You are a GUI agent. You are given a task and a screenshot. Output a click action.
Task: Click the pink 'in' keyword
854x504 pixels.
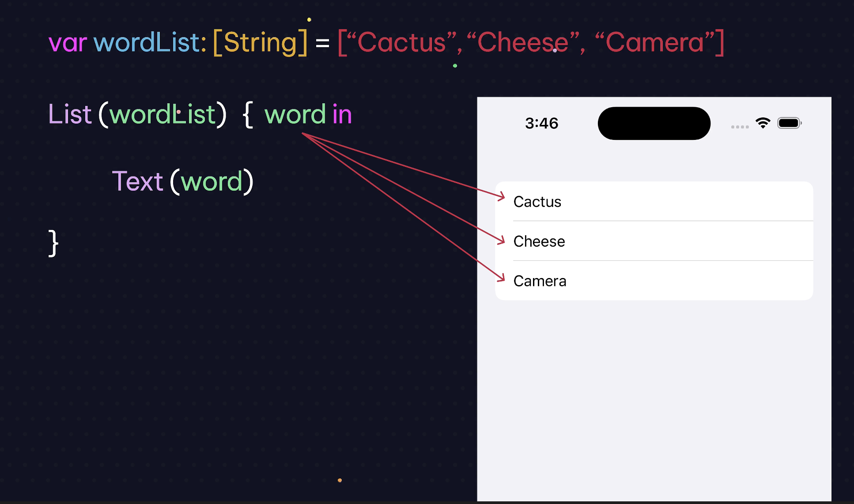click(342, 114)
